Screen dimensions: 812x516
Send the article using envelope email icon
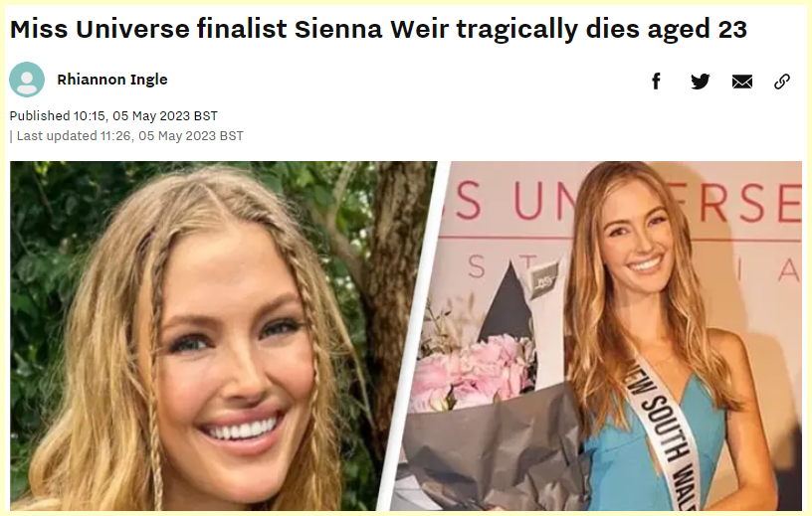click(x=741, y=82)
